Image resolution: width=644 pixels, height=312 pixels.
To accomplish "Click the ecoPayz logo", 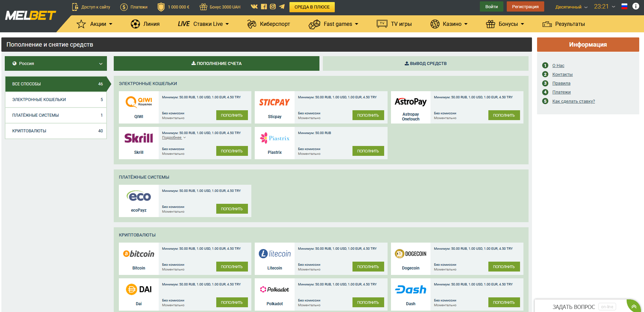I will click(x=139, y=196).
